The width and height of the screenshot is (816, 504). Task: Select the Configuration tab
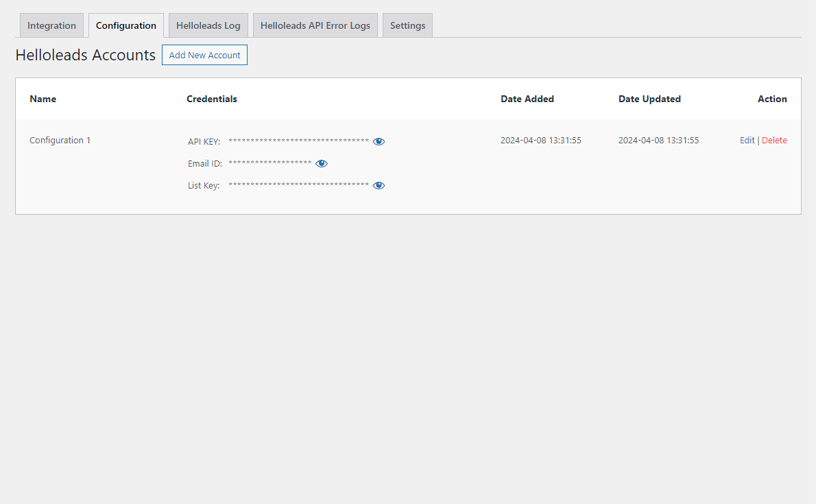[x=126, y=25]
